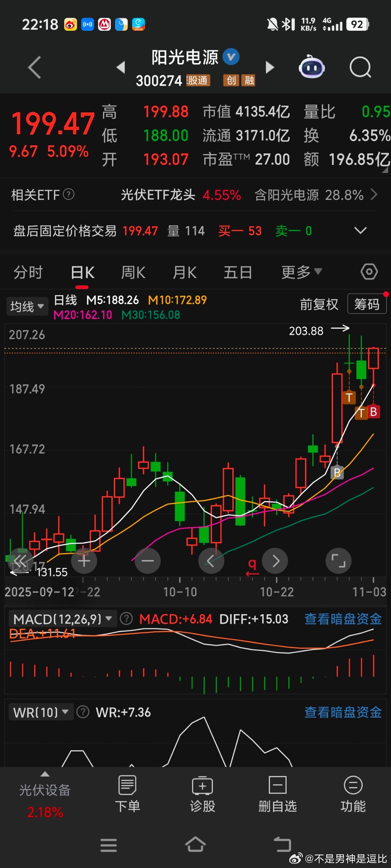Remove stock via 删自选
This screenshot has height=868, width=391.
(278, 795)
